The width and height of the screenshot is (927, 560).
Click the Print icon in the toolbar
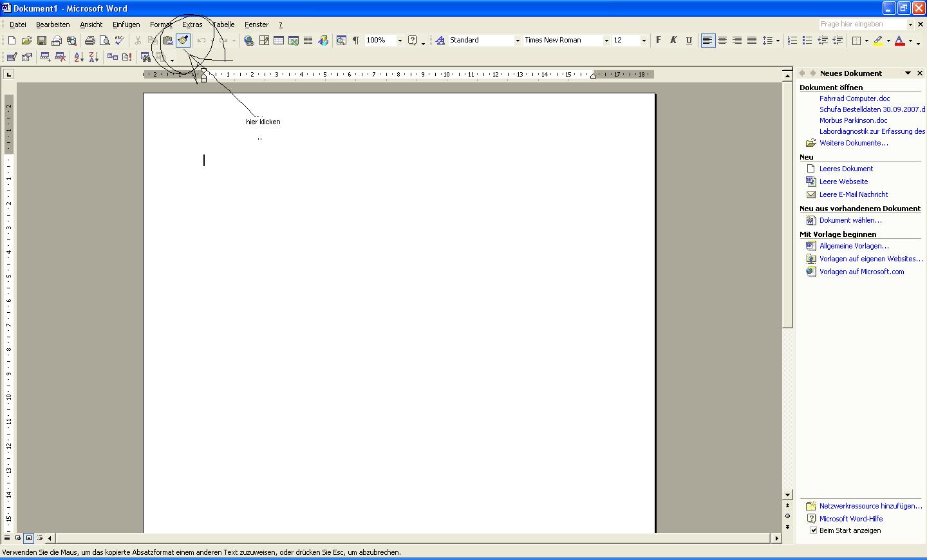(90, 41)
